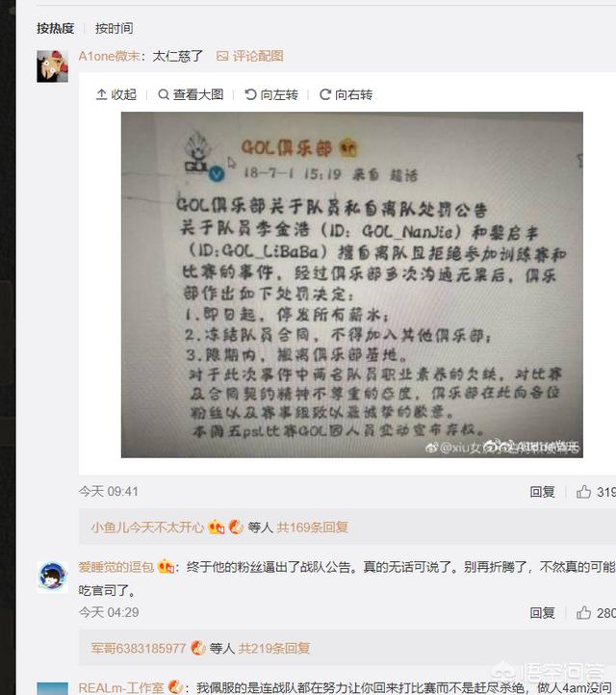The image size is (616, 695).
Task: Reply to A1one微末's comment
Action: click(x=543, y=492)
